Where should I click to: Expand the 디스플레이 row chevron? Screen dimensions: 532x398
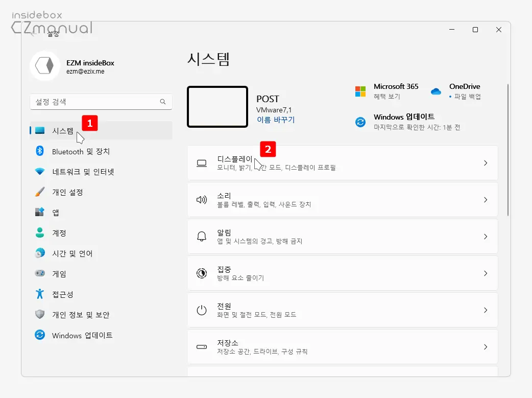(485, 163)
